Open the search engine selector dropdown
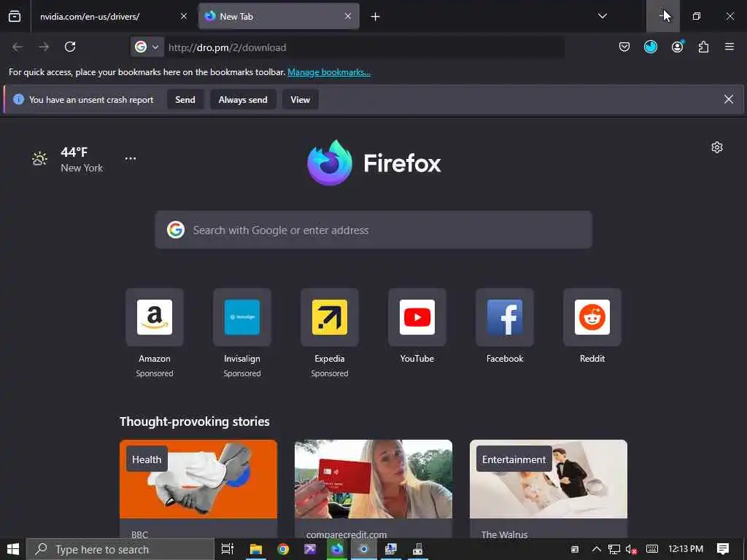747x560 pixels. pos(147,47)
